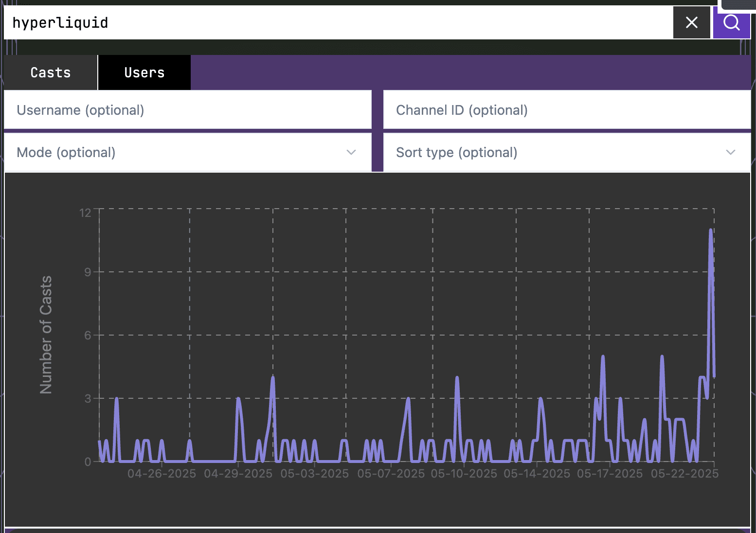Image resolution: width=756 pixels, height=533 pixels.
Task: Select the 05-10-2025 axis label
Action: (x=464, y=474)
